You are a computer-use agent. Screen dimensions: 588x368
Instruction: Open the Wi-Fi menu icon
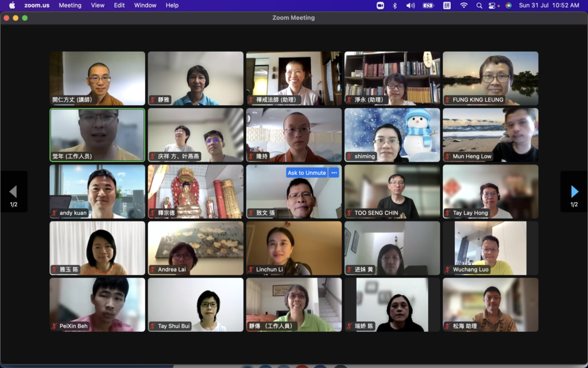463,5
